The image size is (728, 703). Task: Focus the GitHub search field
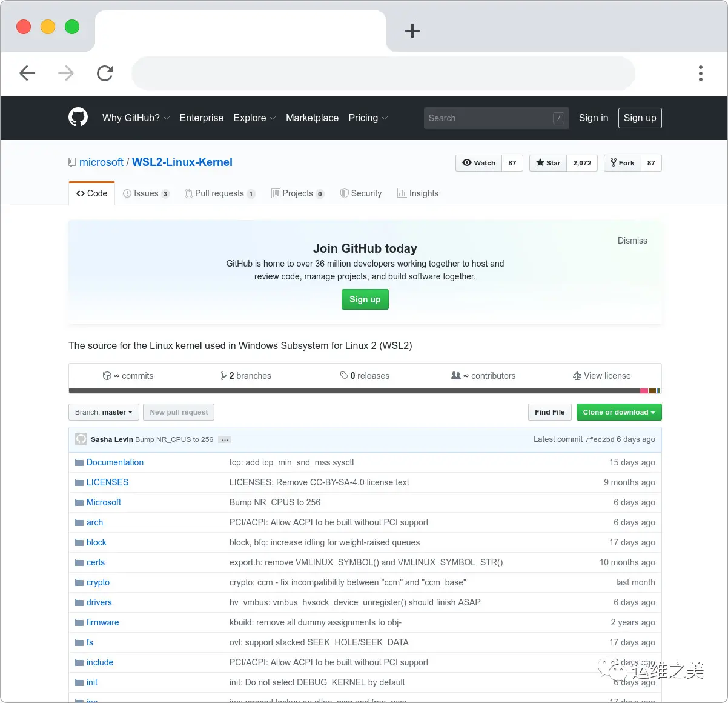pyautogui.click(x=497, y=118)
